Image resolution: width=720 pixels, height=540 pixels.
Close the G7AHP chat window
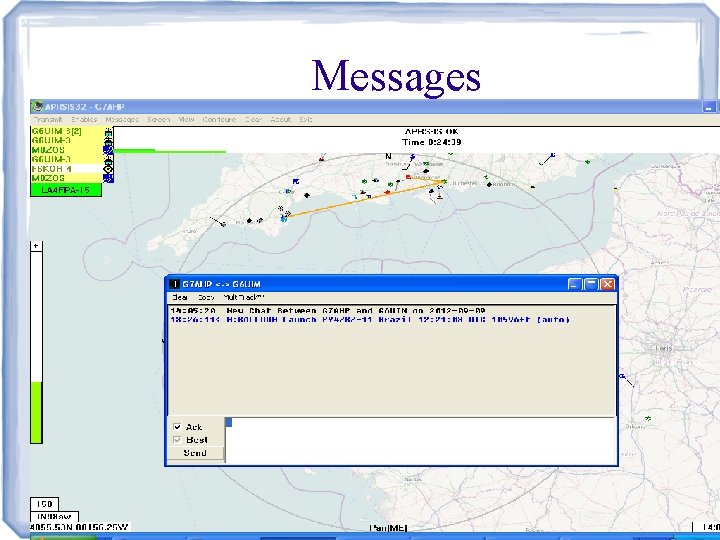608,284
